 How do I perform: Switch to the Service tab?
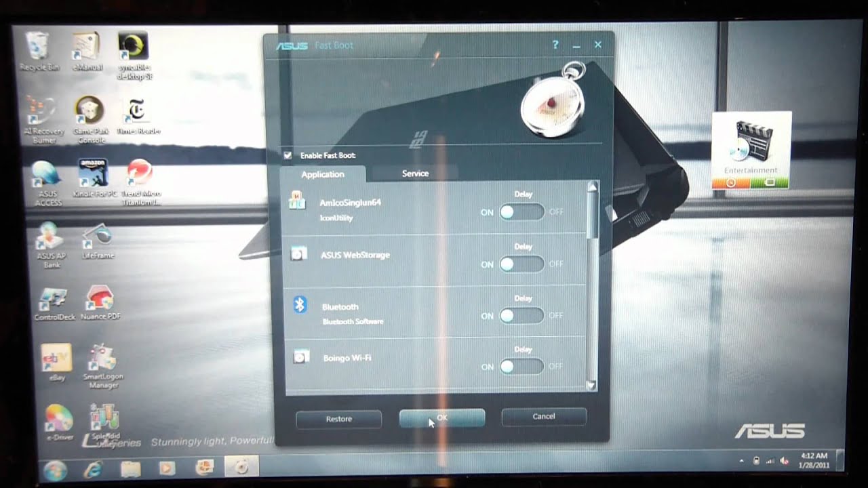click(x=415, y=174)
